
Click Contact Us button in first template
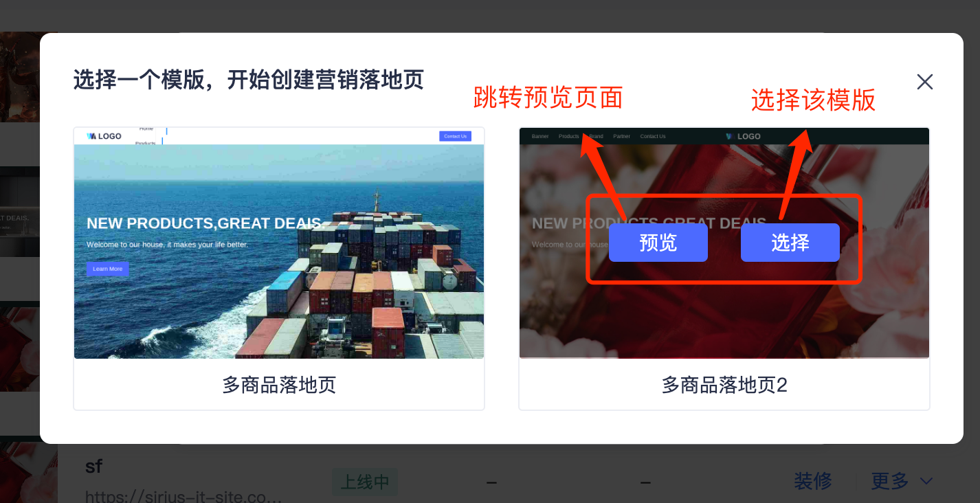point(455,136)
